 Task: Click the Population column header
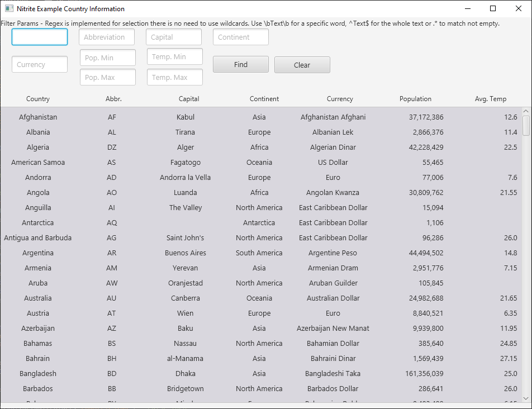[415, 99]
